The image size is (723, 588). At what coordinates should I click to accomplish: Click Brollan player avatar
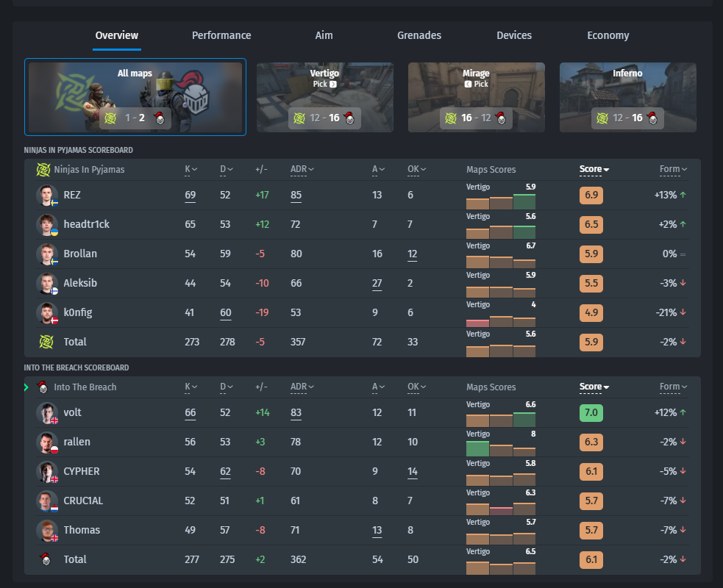point(47,254)
